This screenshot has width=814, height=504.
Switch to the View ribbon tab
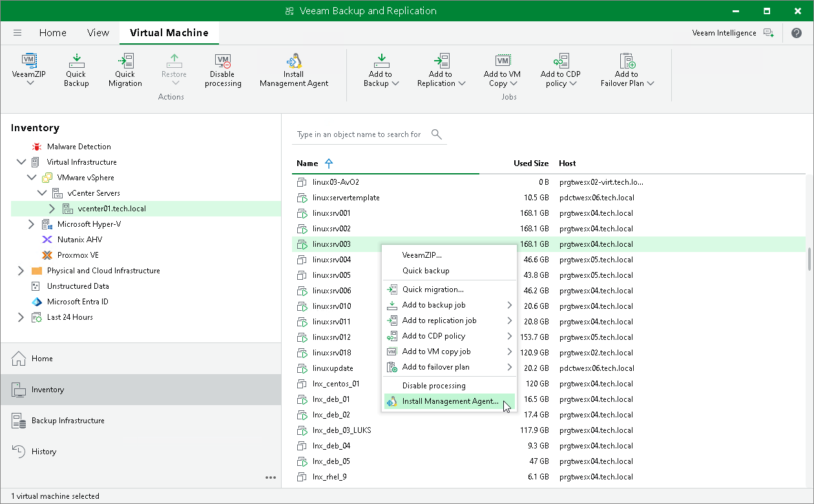[98, 33]
